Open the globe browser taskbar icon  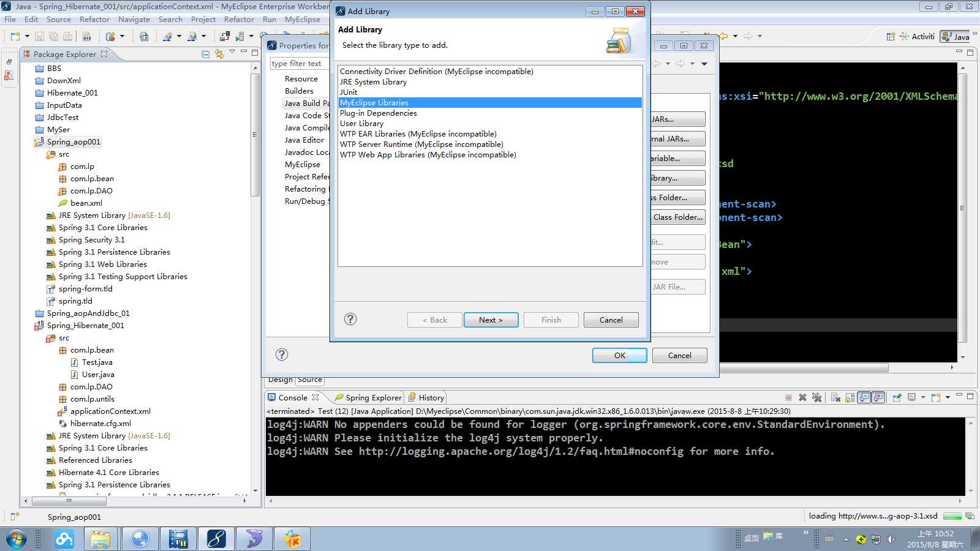pyautogui.click(x=140, y=539)
